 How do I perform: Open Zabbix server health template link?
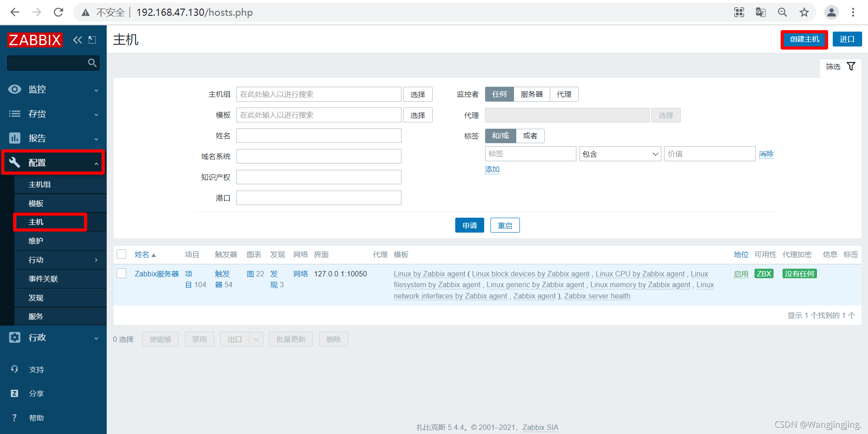597,296
